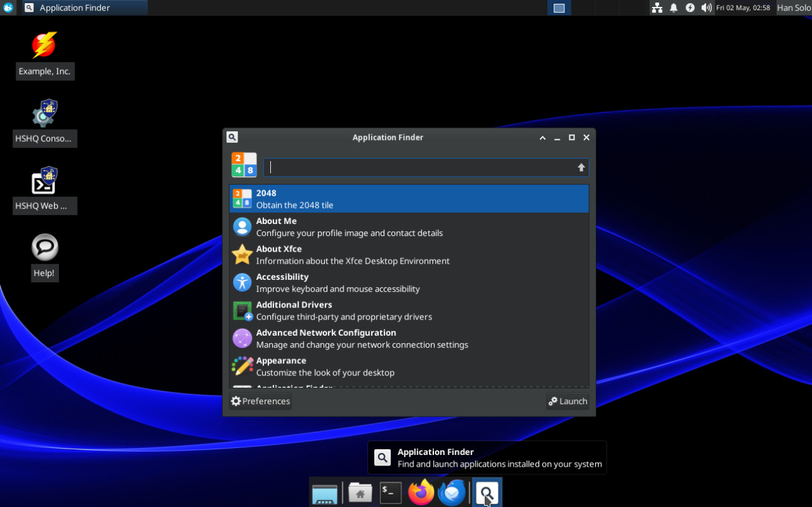Open the Whisker applications menu
Image resolution: width=812 pixels, height=507 pixels.
point(8,8)
